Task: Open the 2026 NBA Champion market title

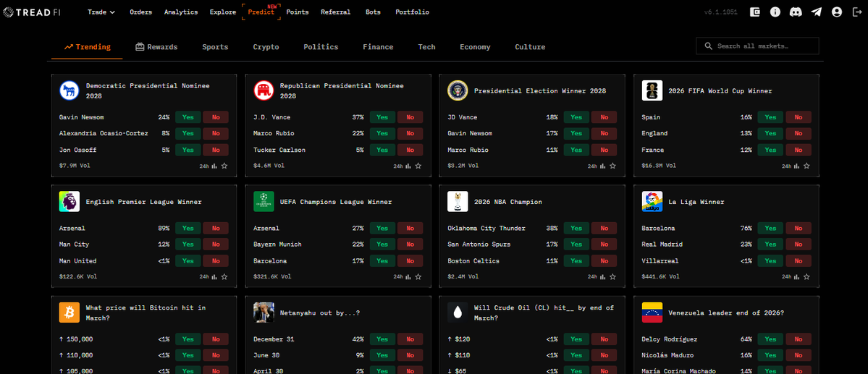Action: 507,202
